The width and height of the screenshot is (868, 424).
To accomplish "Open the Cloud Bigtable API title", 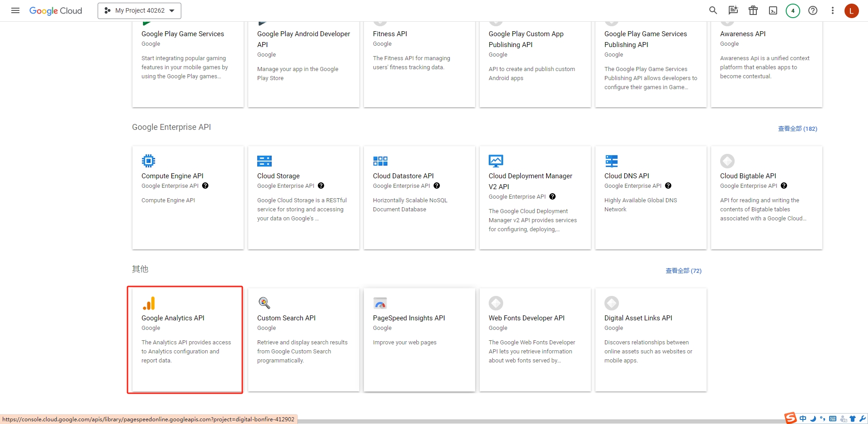I will click(x=748, y=176).
